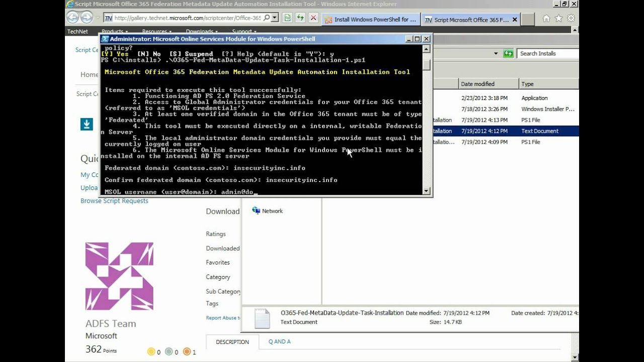Click the IE address bar URL field
The height and width of the screenshot is (362, 644).
click(187, 18)
